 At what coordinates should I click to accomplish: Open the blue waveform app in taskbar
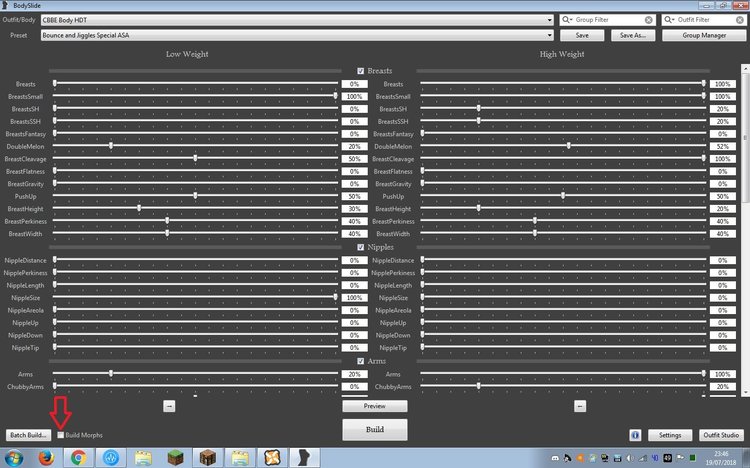click(x=110, y=458)
